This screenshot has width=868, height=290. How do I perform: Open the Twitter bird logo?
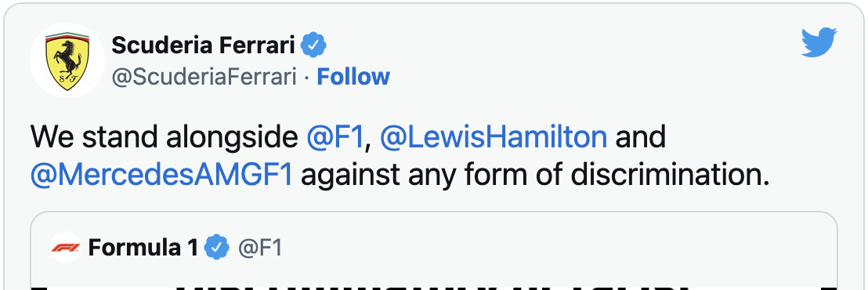819,42
